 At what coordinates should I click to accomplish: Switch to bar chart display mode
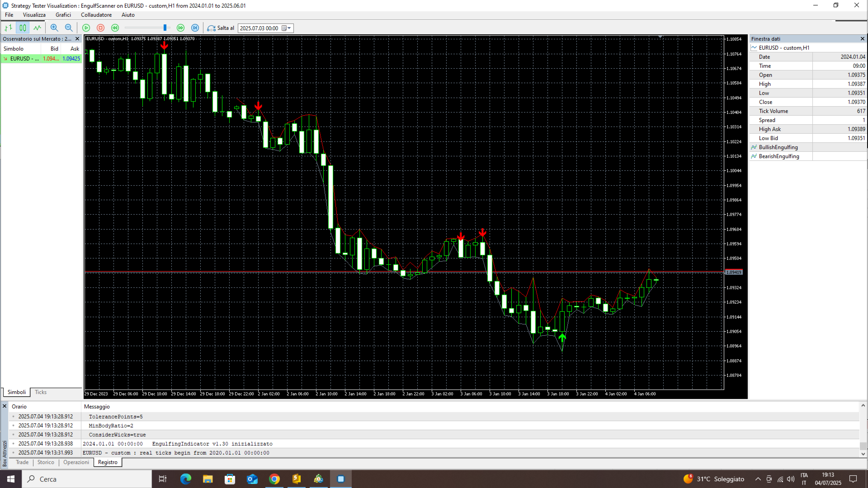tap(8, 28)
